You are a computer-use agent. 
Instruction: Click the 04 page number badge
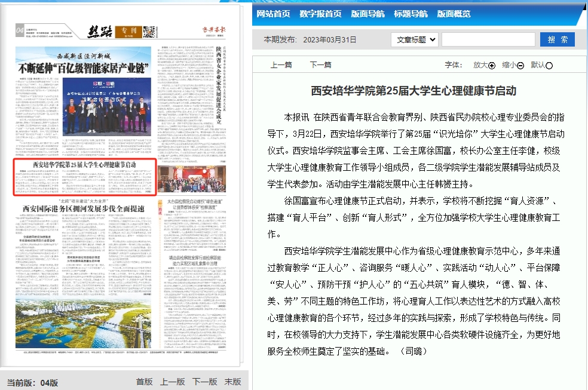(x=20, y=30)
